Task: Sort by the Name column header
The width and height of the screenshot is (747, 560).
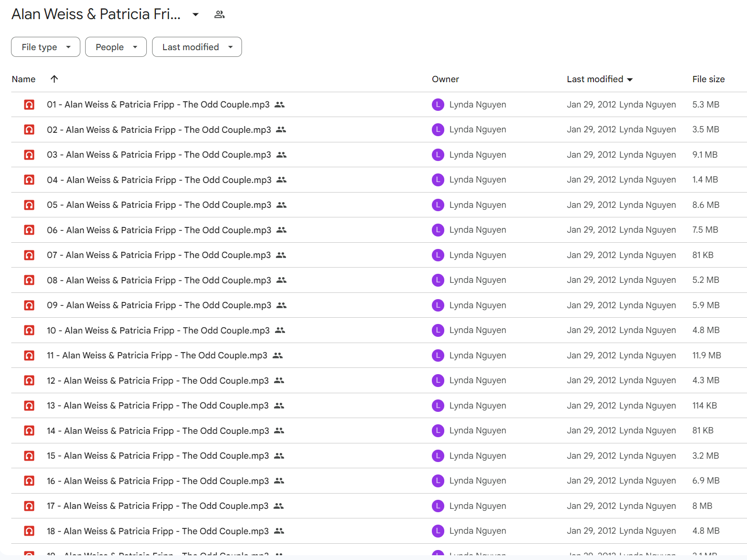Action: click(23, 79)
